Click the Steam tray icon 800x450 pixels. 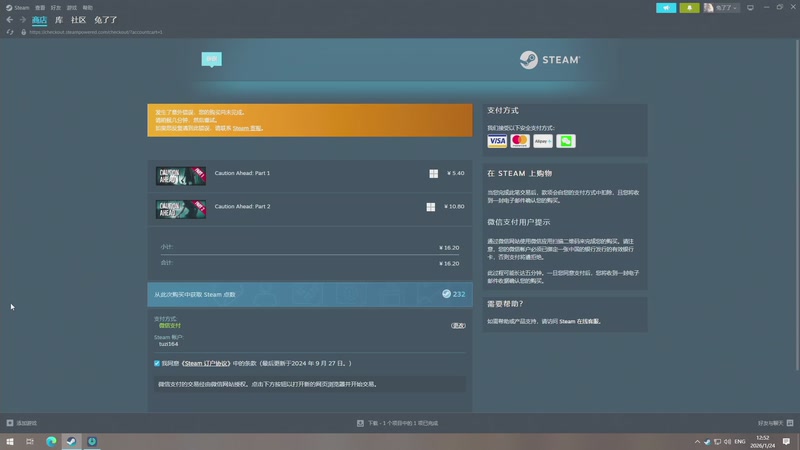click(707, 442)
